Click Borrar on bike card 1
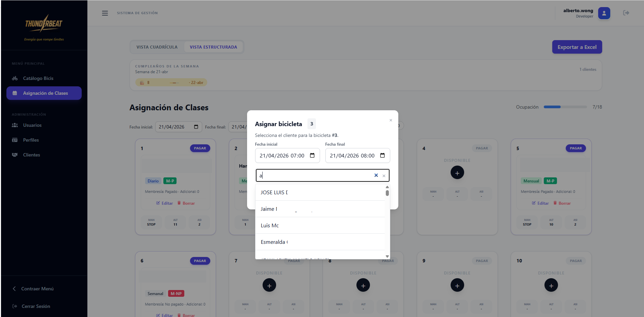 click(186, 203)
